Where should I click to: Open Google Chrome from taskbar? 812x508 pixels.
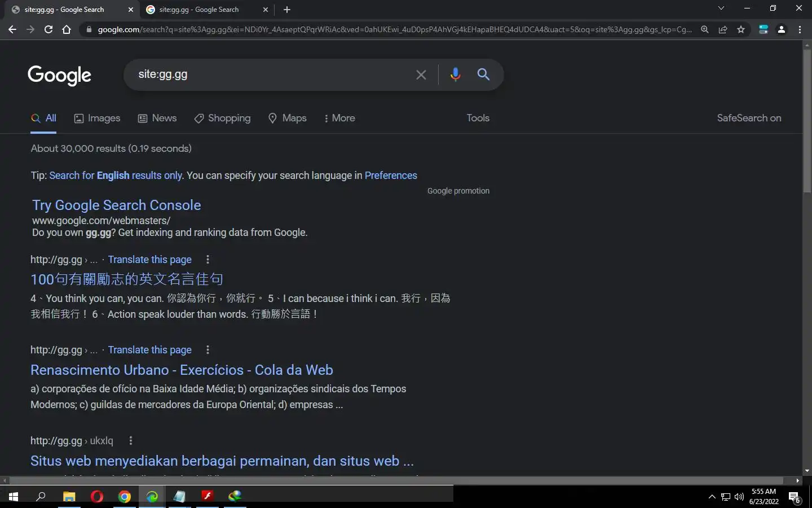pyautogui.click(x=125, y=497)
